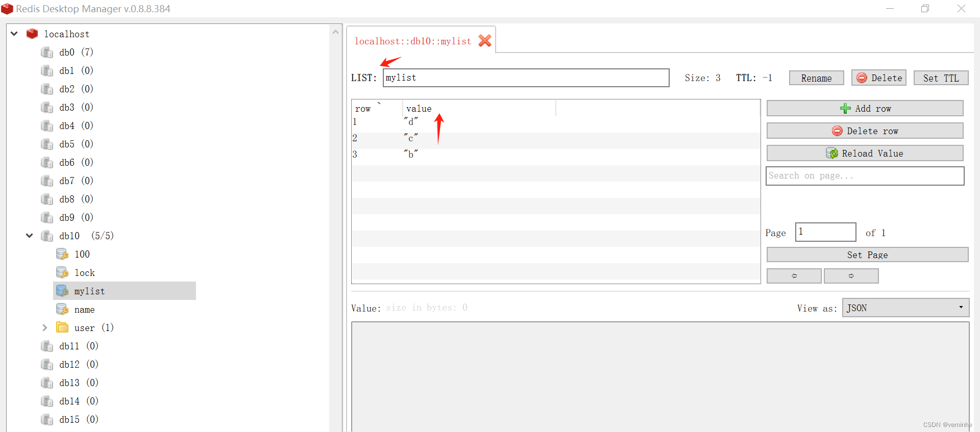980x432 pixels.
Task: Go to the previous page arrow
Action: click(794, 275)
